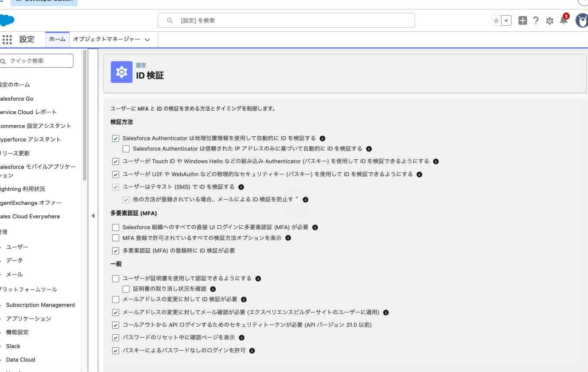Click the ID 検証 page gear icon

pos(122,72)
